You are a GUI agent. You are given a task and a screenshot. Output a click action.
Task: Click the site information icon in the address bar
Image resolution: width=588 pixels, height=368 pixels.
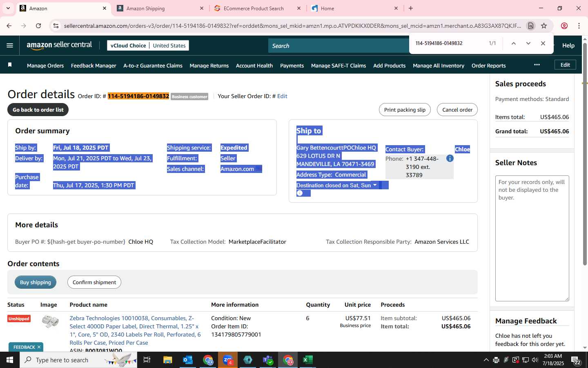click(x=56, y=26)
